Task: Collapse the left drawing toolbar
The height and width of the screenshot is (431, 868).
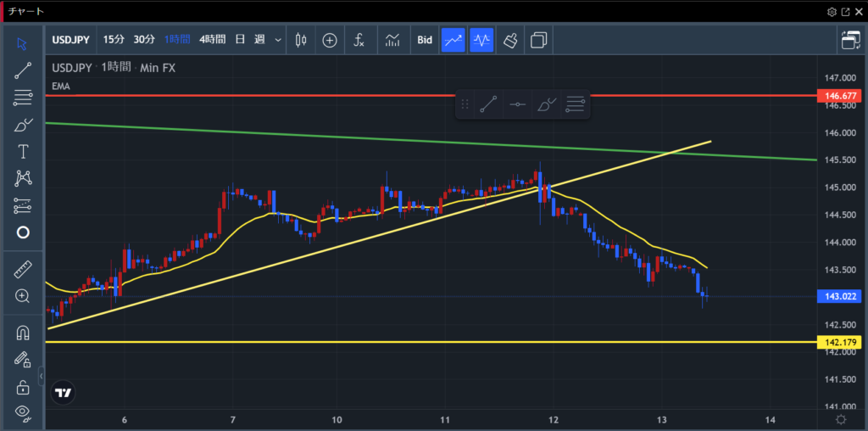Action: [x=41, y=376]
